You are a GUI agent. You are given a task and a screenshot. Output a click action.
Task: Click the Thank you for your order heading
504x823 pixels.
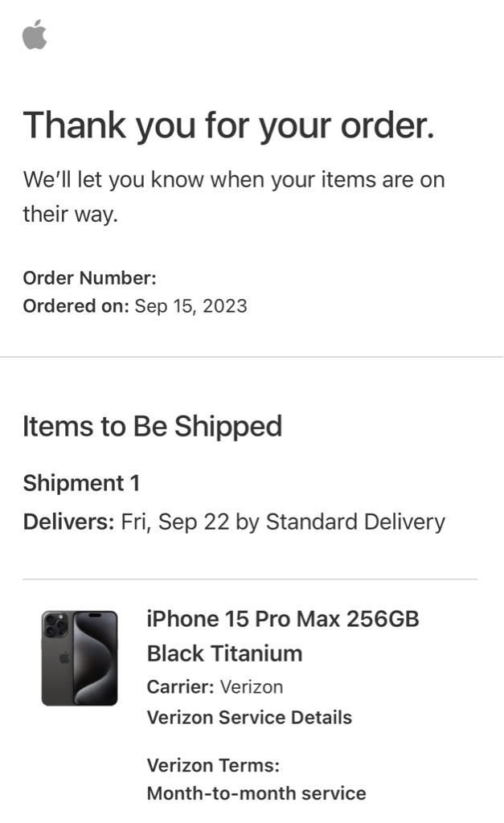coord(229,125)
